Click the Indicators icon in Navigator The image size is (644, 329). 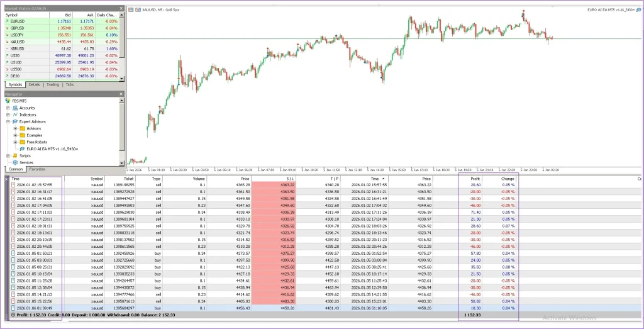tap(14, 114)
